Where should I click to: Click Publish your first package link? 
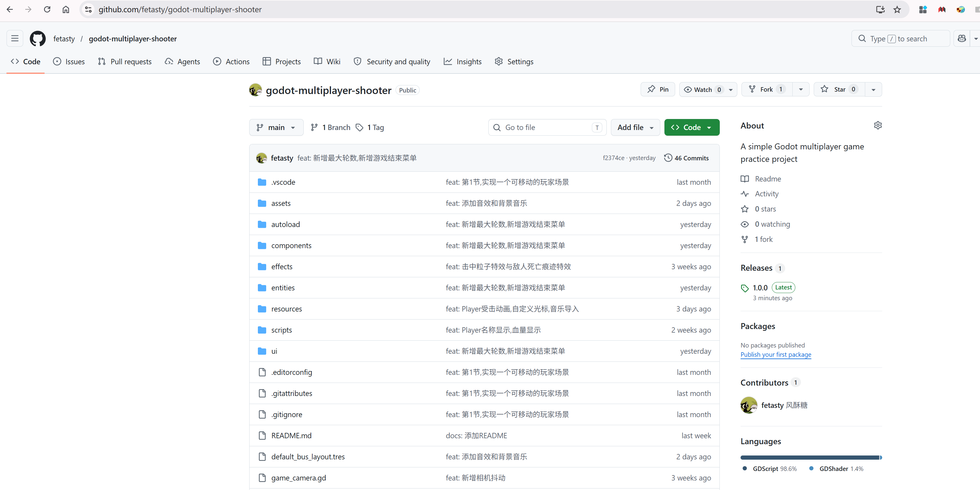[x=775, y=354]
